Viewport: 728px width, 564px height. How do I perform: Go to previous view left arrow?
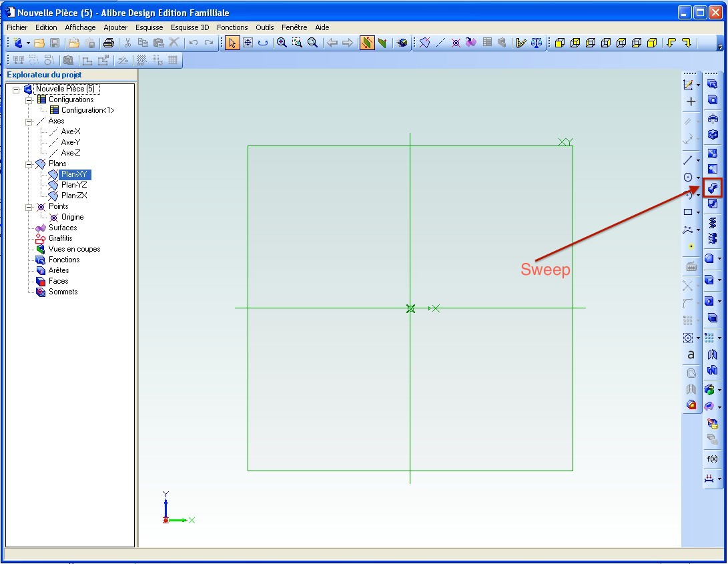[x=332, y=43]
